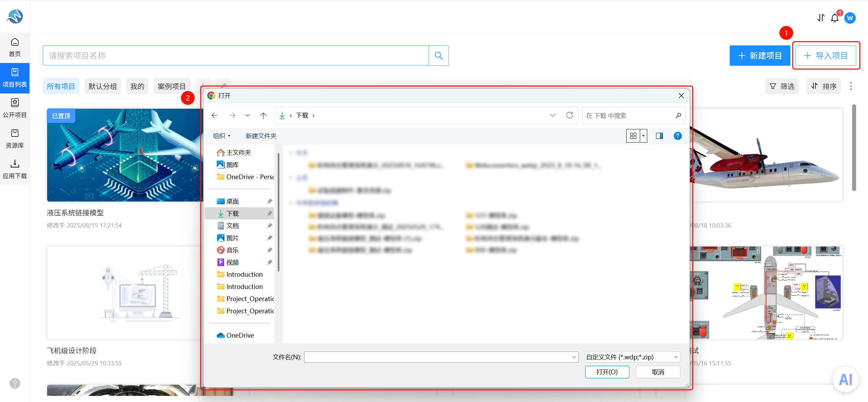The height and width of the screenshot is (402, 868).
Task: Select 项目列表 in the left sidebar
Action: tap(15, 78)
